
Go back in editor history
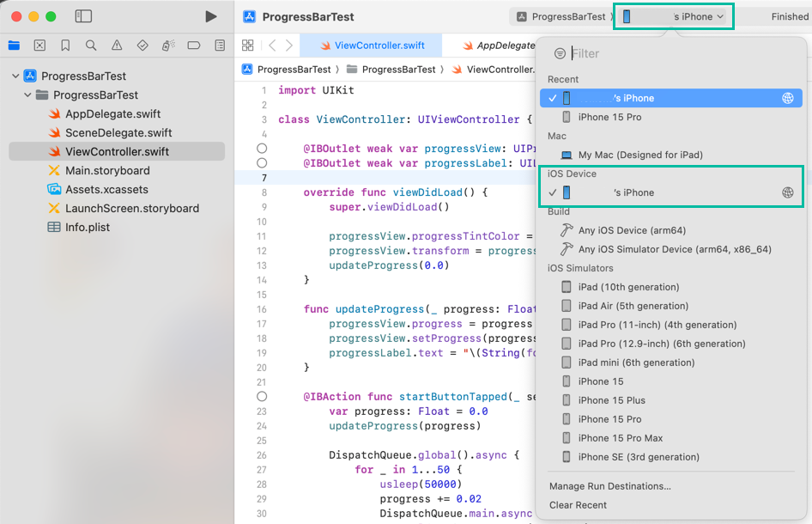click(272, 46)
